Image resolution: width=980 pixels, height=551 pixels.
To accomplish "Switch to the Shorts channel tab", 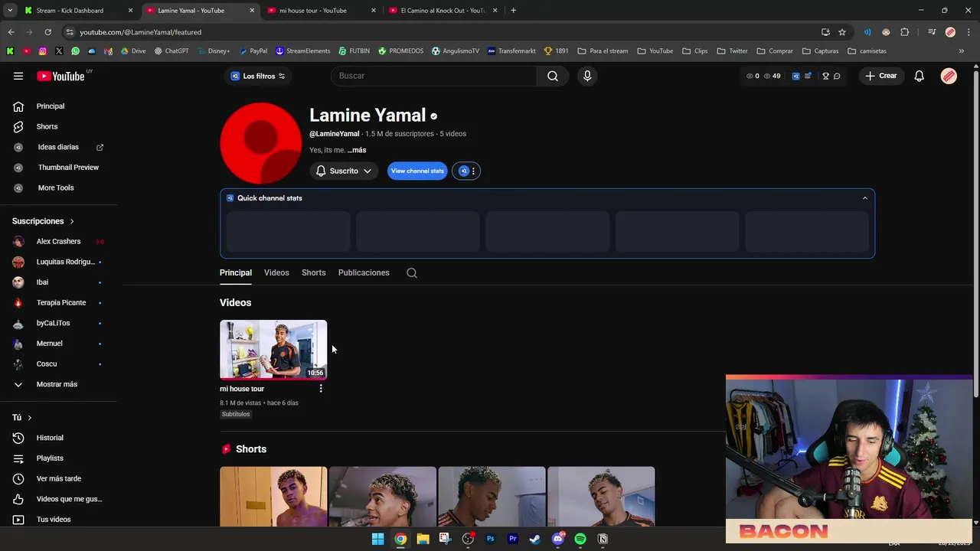I will (x=313, y=272).
